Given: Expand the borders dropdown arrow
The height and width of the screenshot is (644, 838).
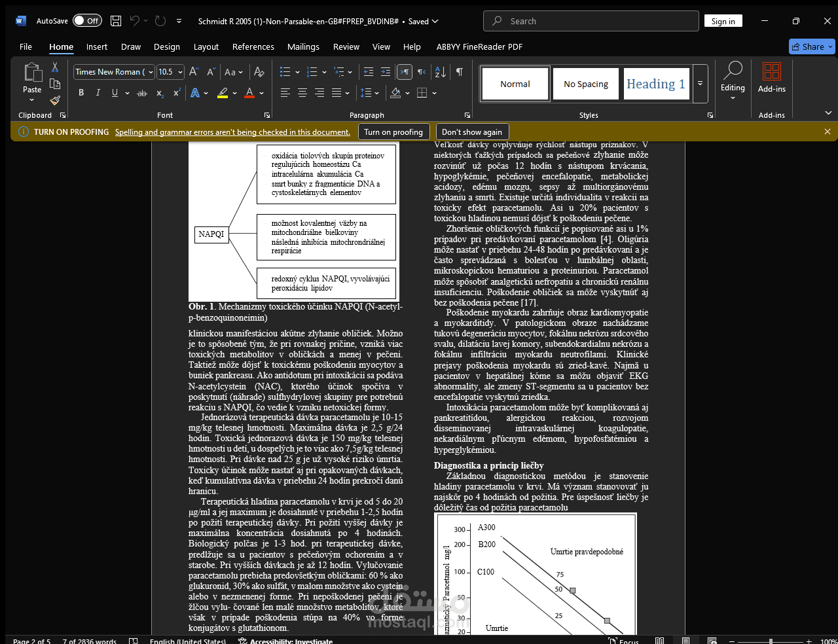Looking at the screenshot, I should coord(434,94).
